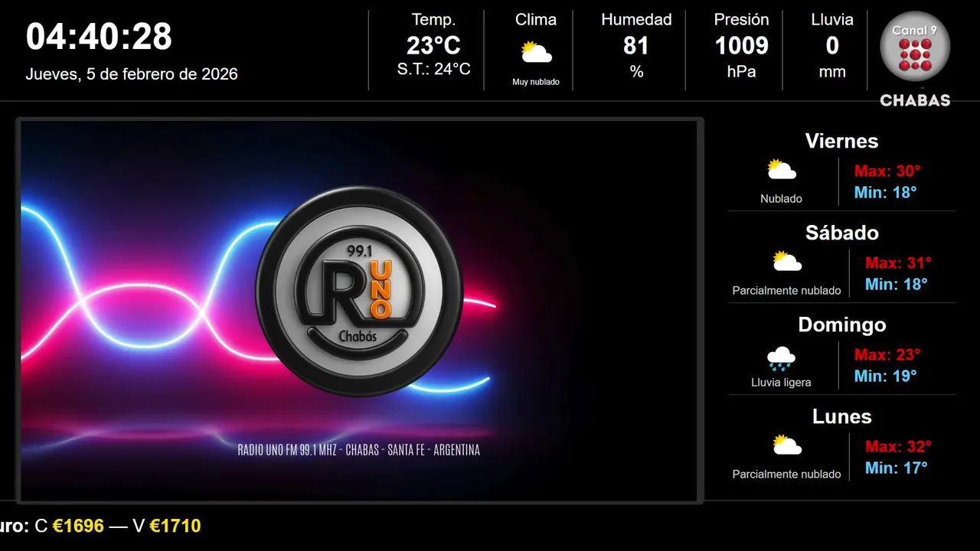Click the current weather cloud icon under Clima
Screen dimensions: 980x551
click(536, 53)
